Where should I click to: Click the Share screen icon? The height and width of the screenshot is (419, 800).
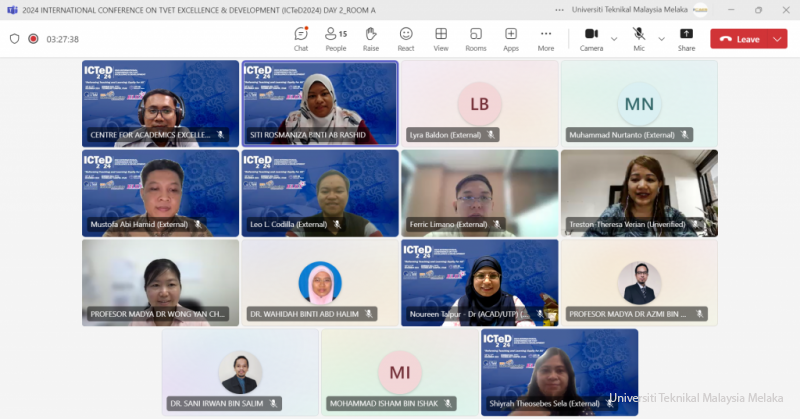click(x=686, y=38)
